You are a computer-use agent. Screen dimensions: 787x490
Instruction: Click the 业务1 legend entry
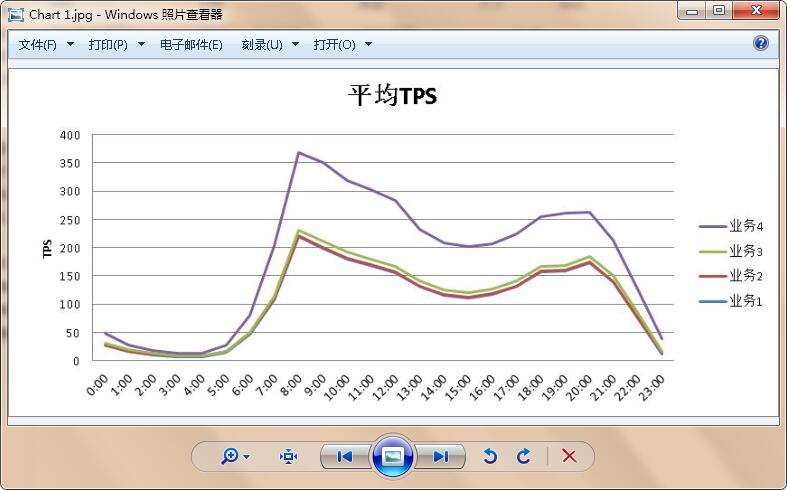731,301
